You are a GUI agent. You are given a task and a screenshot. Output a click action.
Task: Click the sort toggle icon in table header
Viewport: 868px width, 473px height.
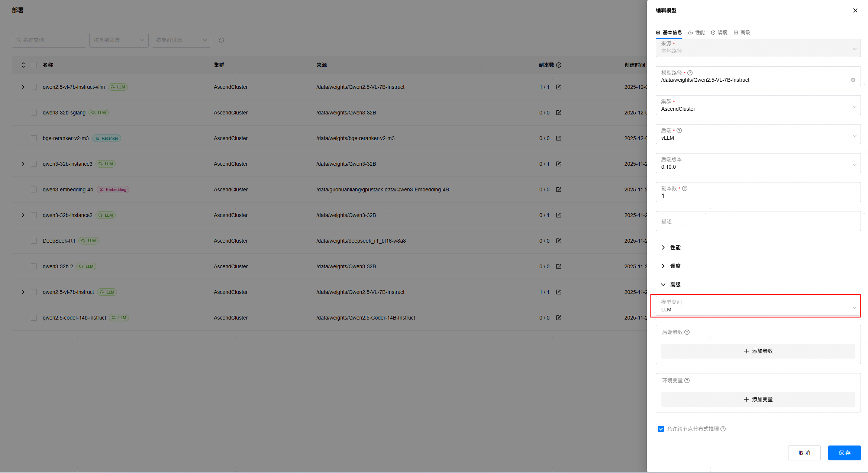[23, 65]
